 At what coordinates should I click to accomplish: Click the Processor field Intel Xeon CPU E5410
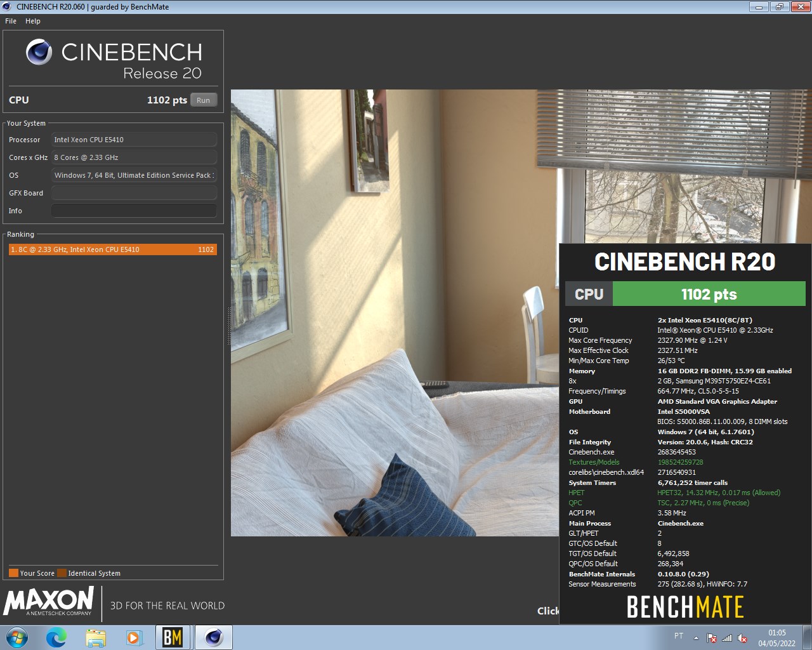tap(134, 140)
